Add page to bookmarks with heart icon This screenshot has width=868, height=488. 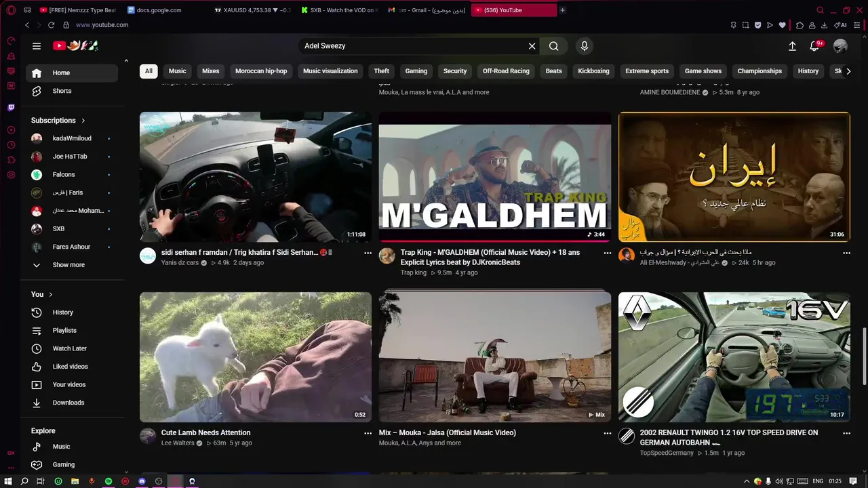782,25
